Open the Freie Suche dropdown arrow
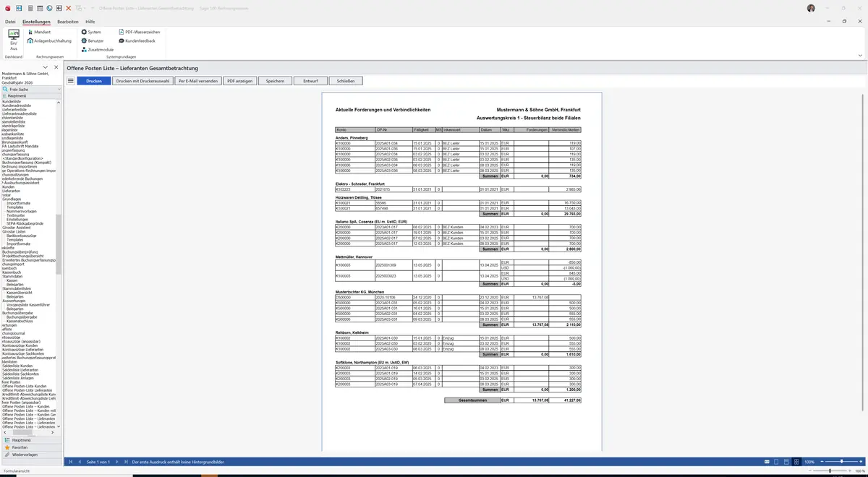 pos(60,89)
